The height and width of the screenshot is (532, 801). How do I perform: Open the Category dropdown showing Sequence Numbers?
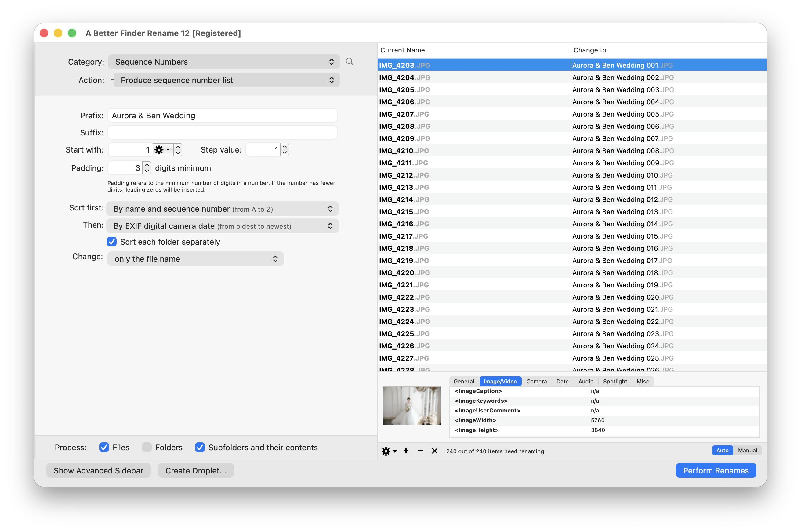pyautogui.click(x=224, y=62)
